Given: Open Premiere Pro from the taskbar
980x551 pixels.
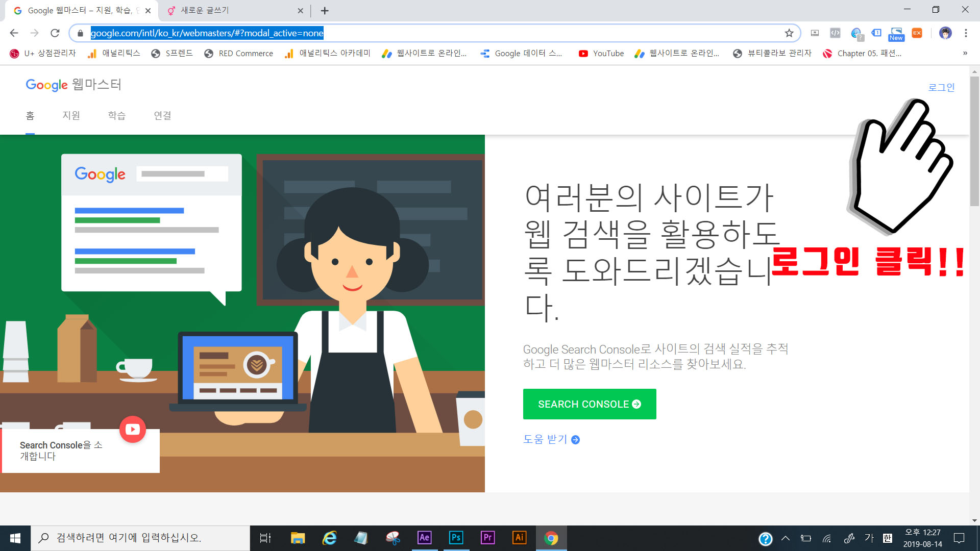Looking at the screenshot, I should pyautogui.click(x=488, y=538).
